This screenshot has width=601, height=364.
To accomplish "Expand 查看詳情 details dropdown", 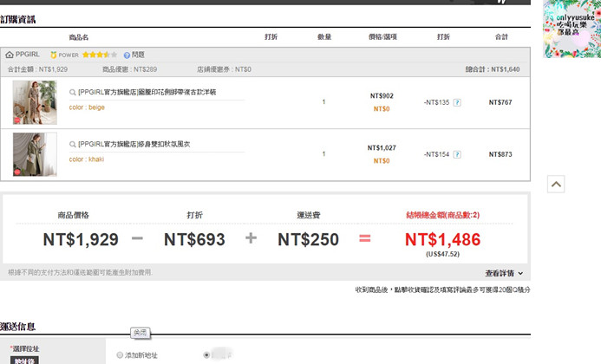I will 504,273.
